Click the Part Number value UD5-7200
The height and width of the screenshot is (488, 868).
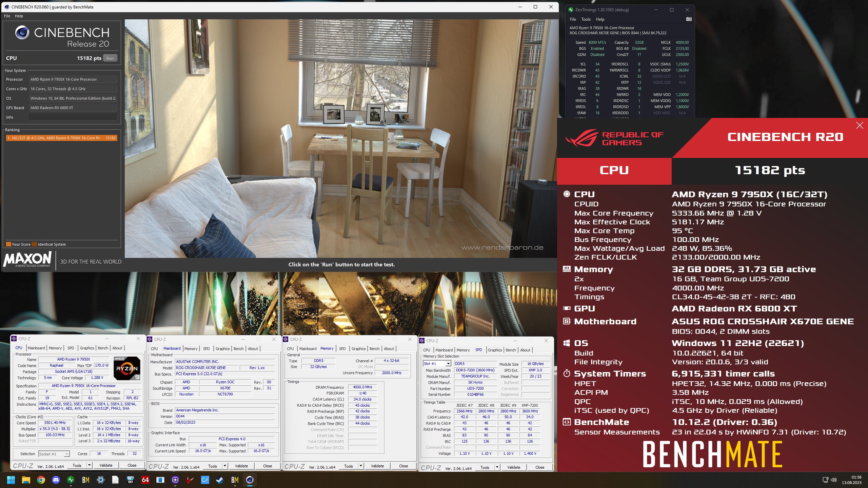click(x=475, y=388)
